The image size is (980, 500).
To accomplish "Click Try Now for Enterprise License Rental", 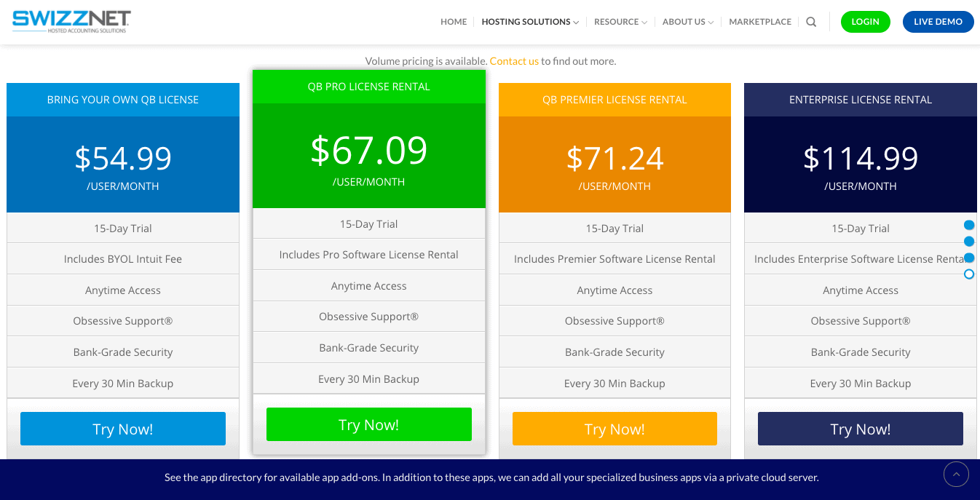I will (861, 429).
